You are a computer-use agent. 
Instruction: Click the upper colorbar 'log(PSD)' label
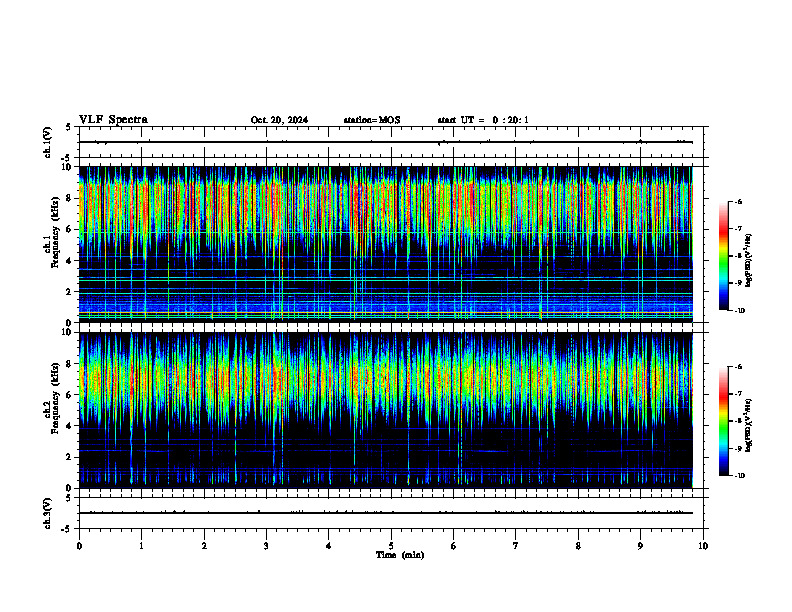click(x=749, y=261)
